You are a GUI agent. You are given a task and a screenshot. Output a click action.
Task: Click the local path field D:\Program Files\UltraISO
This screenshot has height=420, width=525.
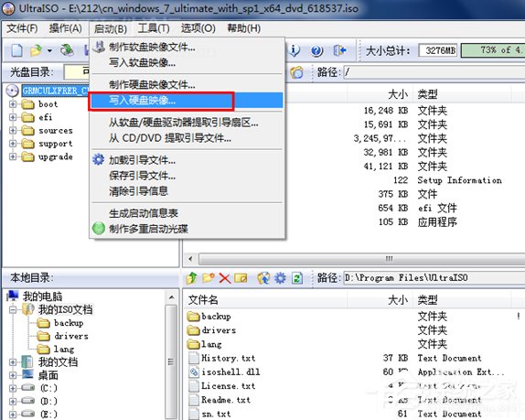coord(434,277)
